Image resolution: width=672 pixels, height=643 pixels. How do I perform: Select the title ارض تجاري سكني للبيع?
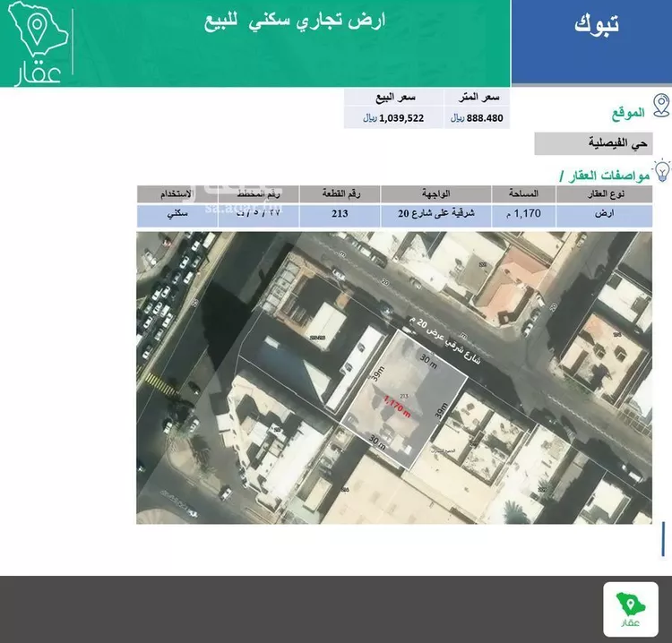click(x=295, y=21)
